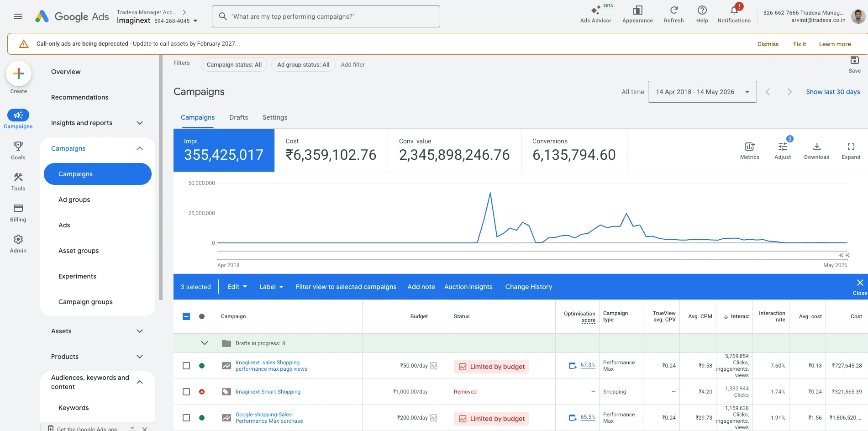Open Recommendations page
Viewport: 868px width, 431px height.
[x=80, y=97]
